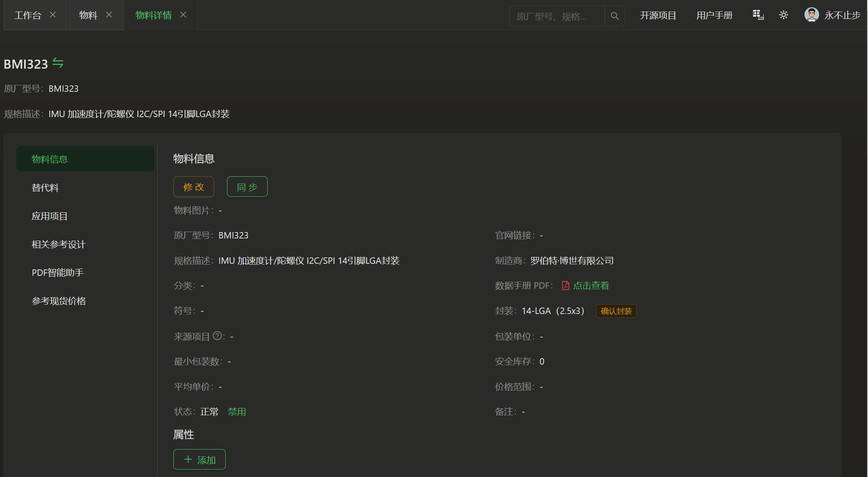
Task: Open the datasheet via 点击查看 link
Action: click(591, 285)
